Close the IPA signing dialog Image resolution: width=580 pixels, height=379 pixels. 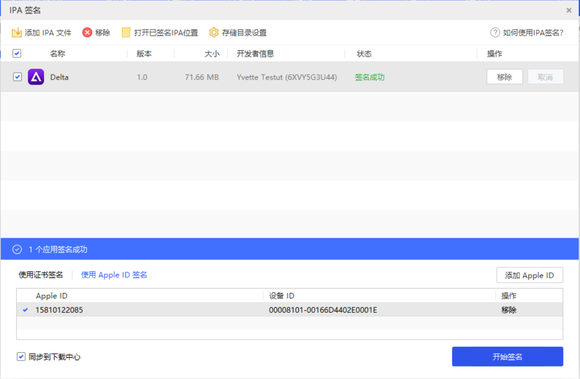(569, 10)
